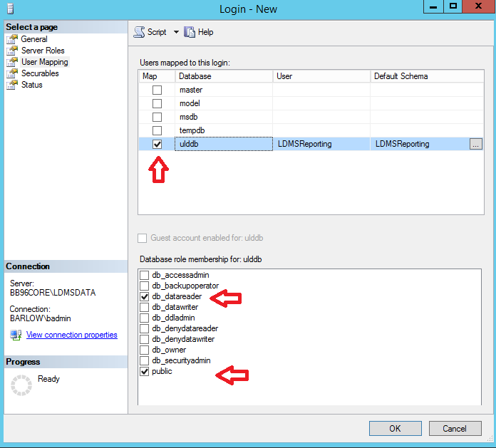Select the Server Roles page icon
496x448 pixels.
pos(11,51)
